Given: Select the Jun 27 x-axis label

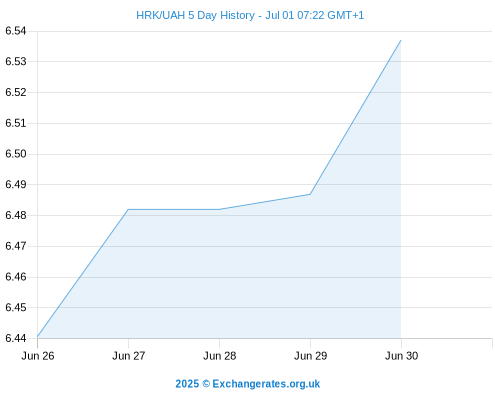Looking at the screenshot, I should [129, 356].
